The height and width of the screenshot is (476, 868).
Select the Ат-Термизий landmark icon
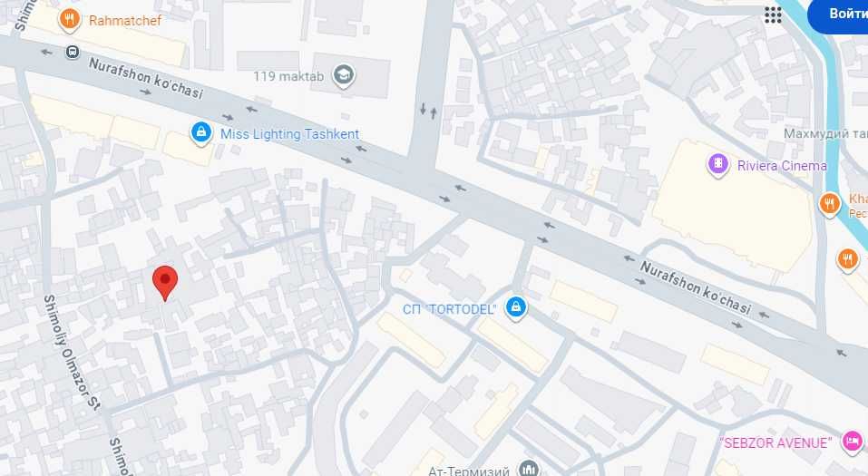pyautogui.click(x=529, y=470)
